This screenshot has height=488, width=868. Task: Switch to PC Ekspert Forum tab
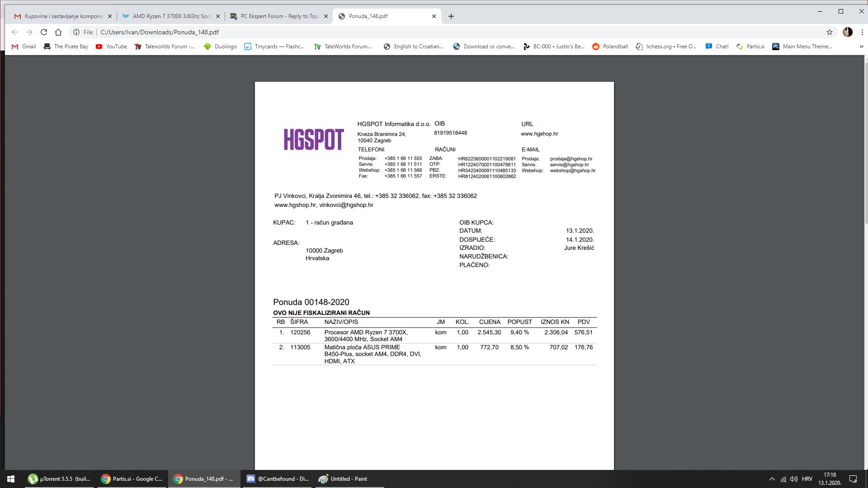point(278,16)
